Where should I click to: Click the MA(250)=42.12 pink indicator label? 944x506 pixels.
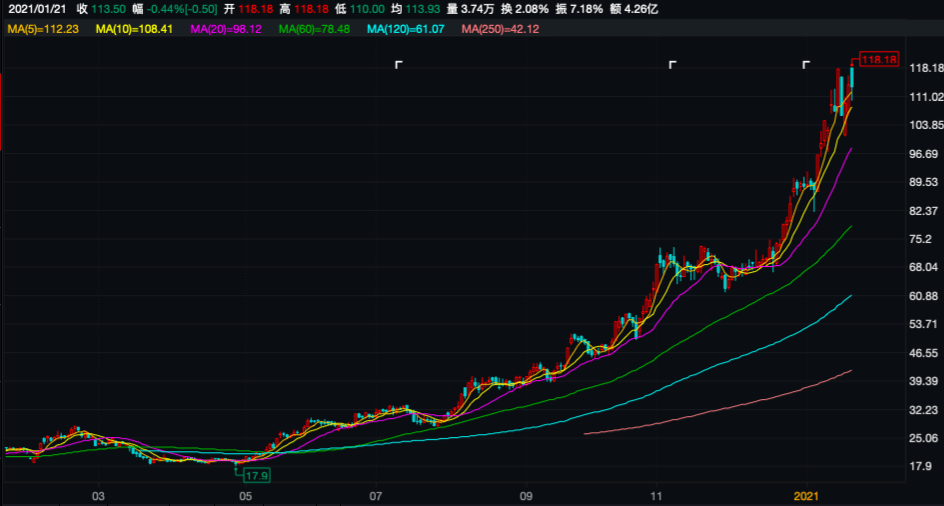coord(500,29)
